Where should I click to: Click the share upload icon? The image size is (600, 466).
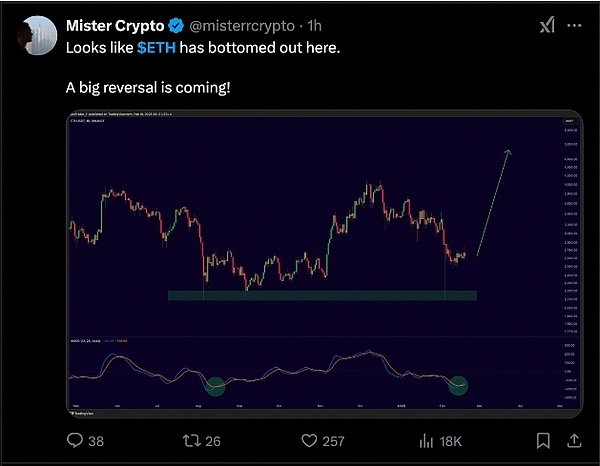coord(576,440)
